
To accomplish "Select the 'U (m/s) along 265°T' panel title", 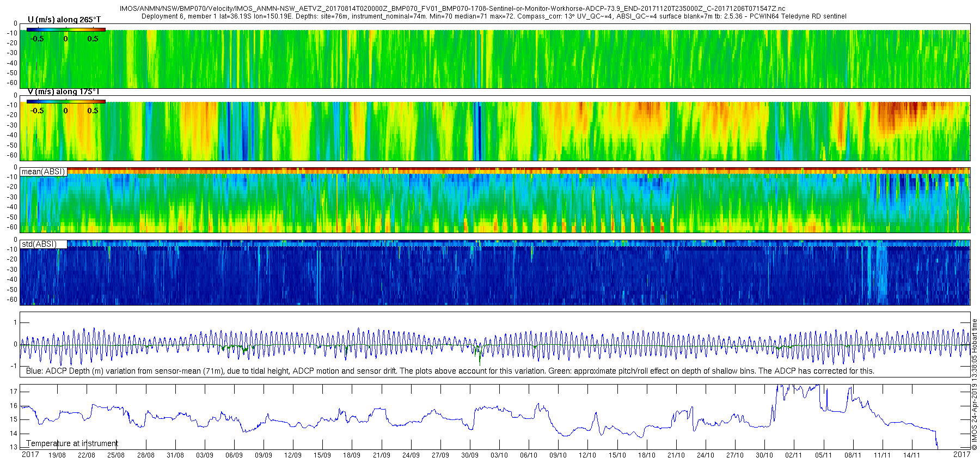I will tap(64, 20).
